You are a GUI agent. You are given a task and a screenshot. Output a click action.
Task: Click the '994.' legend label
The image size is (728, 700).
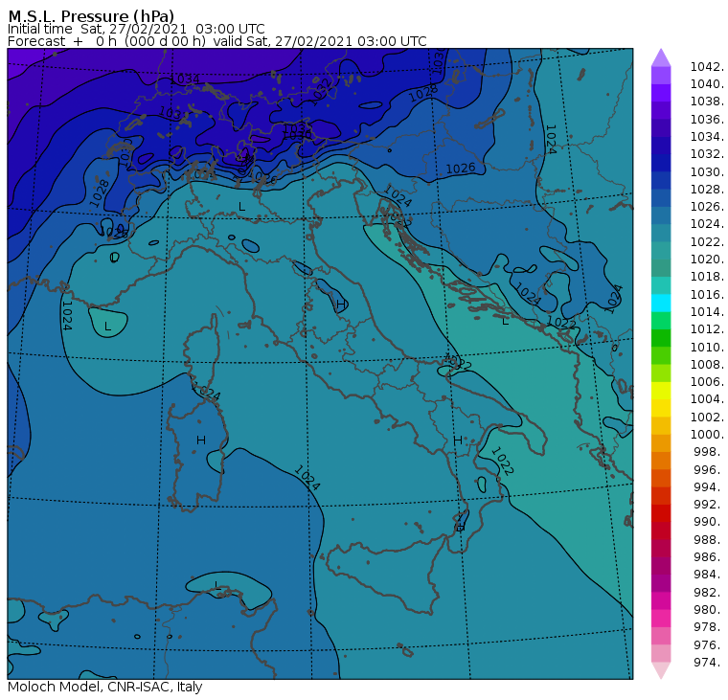coord(709,487)
